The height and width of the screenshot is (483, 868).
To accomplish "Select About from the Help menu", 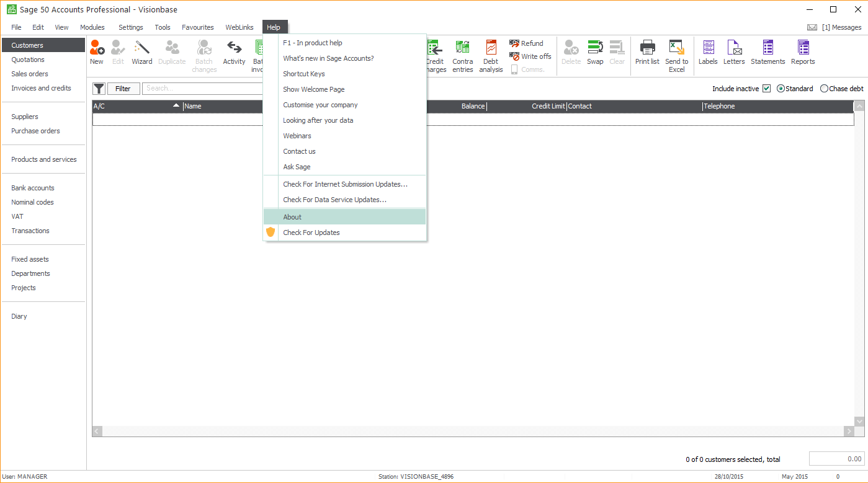I will 345,217.
